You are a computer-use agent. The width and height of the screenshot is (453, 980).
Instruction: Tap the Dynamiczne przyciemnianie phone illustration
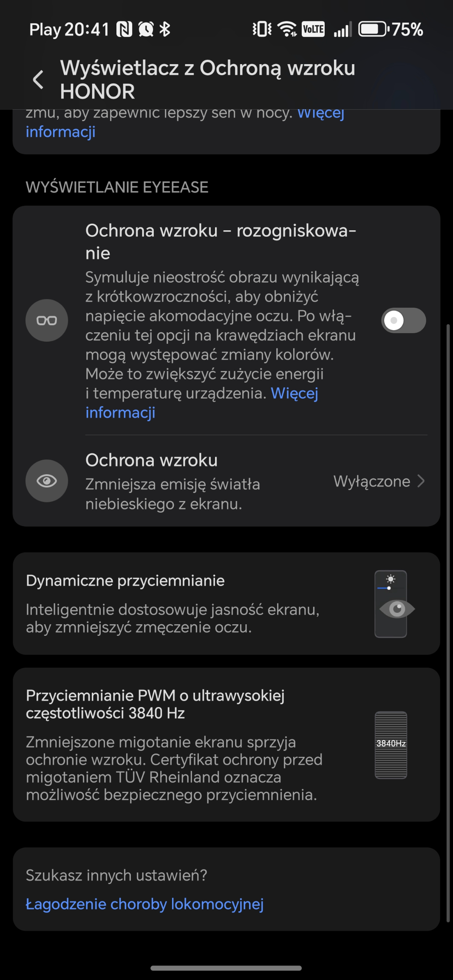pyautogui.click(x=393, y=604)
